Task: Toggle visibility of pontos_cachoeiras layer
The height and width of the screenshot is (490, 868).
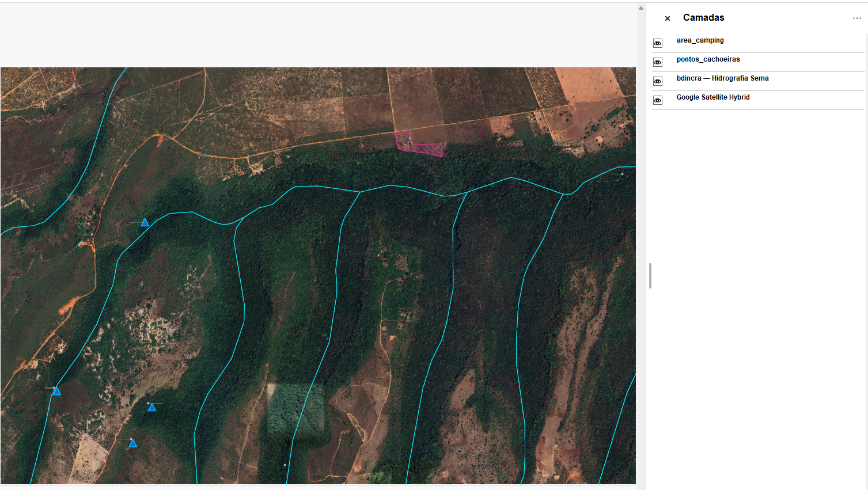Action: point(658,62)
